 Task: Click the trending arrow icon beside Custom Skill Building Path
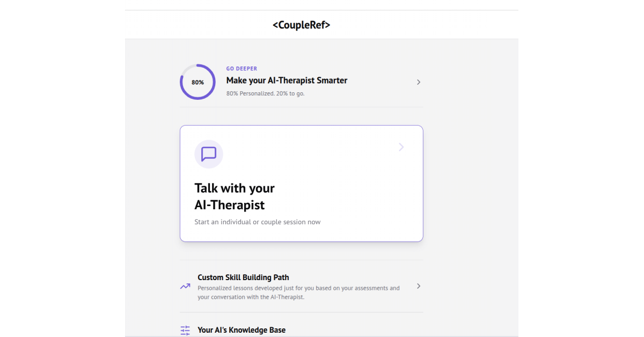pyautogui.click(x=185, y=287)
